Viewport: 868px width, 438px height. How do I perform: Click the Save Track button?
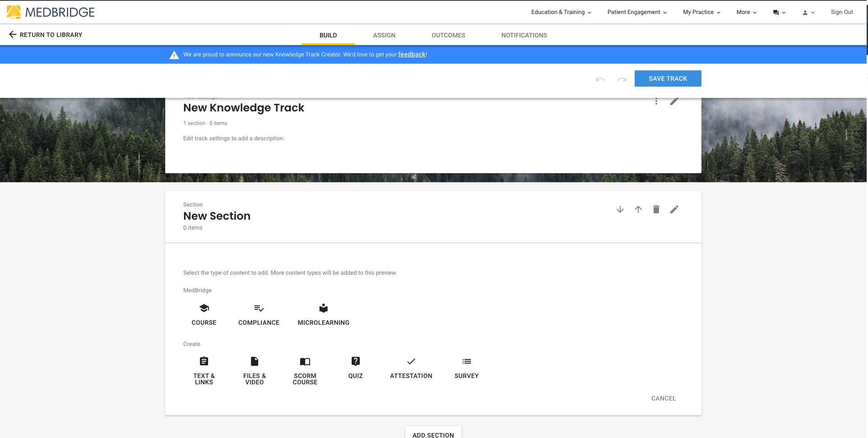pos(668,78)
